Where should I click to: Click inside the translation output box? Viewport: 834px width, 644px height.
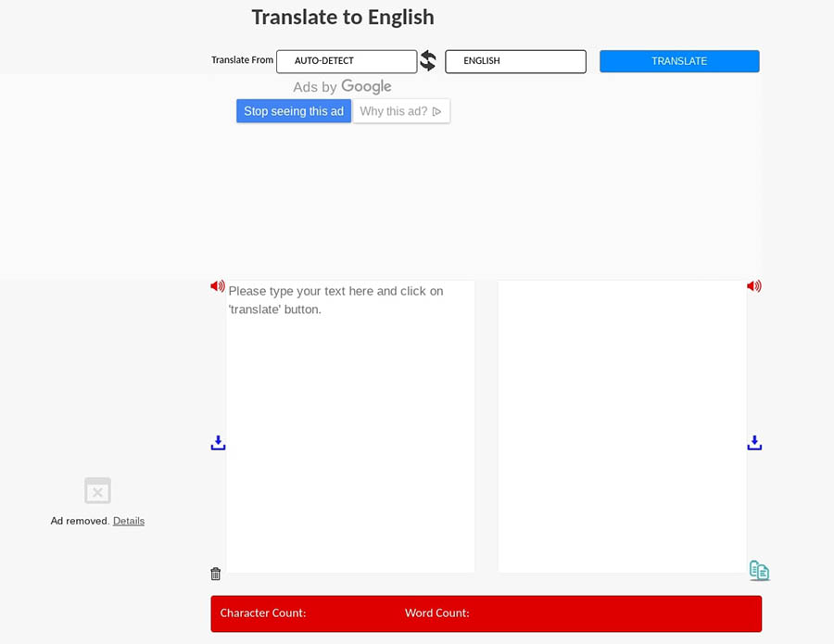tap(622, 426)
